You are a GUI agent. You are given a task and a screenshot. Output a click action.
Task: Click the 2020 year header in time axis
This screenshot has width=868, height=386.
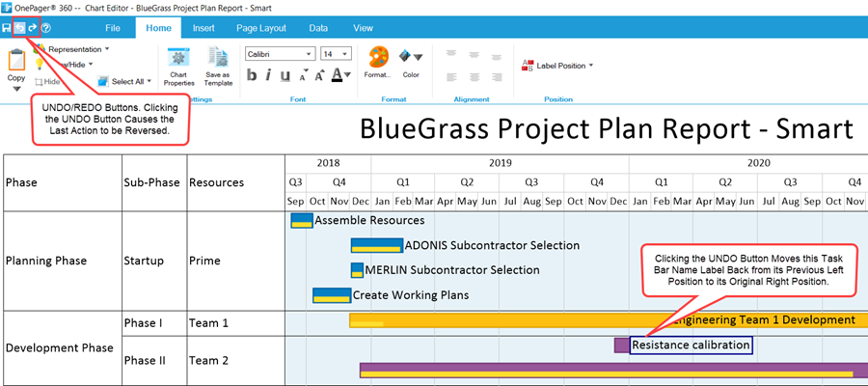click(758, 163)
